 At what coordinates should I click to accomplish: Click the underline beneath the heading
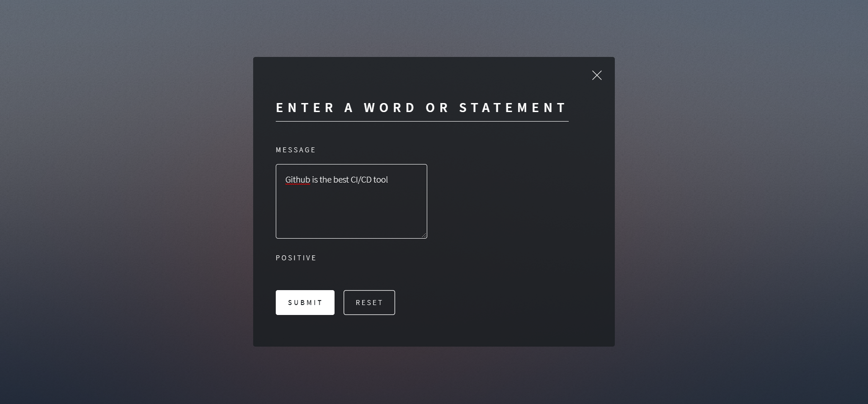[x=422, y=120]
